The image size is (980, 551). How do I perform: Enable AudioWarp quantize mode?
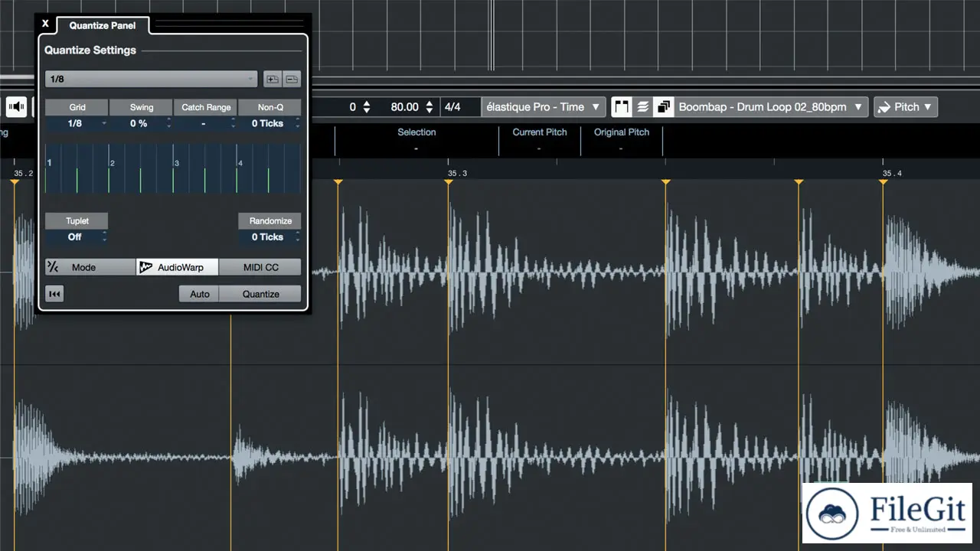click(177, 267)
